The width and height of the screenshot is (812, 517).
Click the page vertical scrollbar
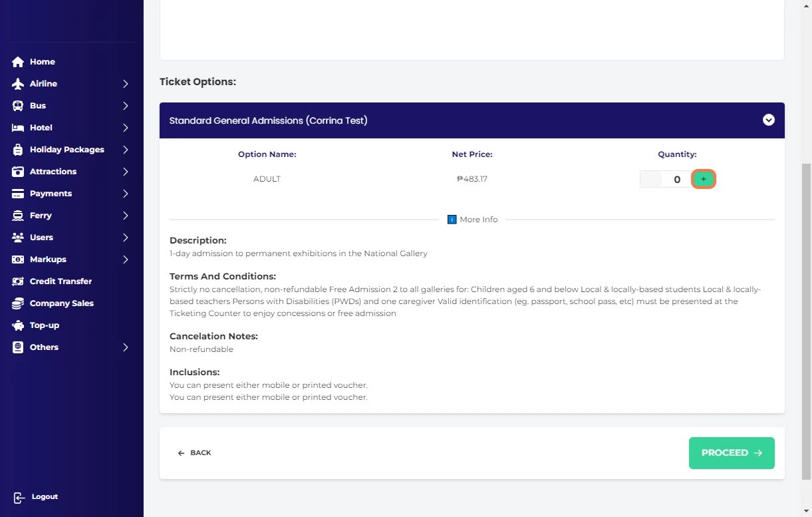(x=807, y=319)
